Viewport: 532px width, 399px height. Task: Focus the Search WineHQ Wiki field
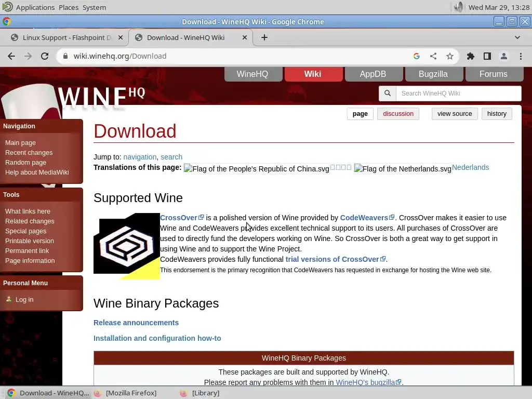pos(458,94)
